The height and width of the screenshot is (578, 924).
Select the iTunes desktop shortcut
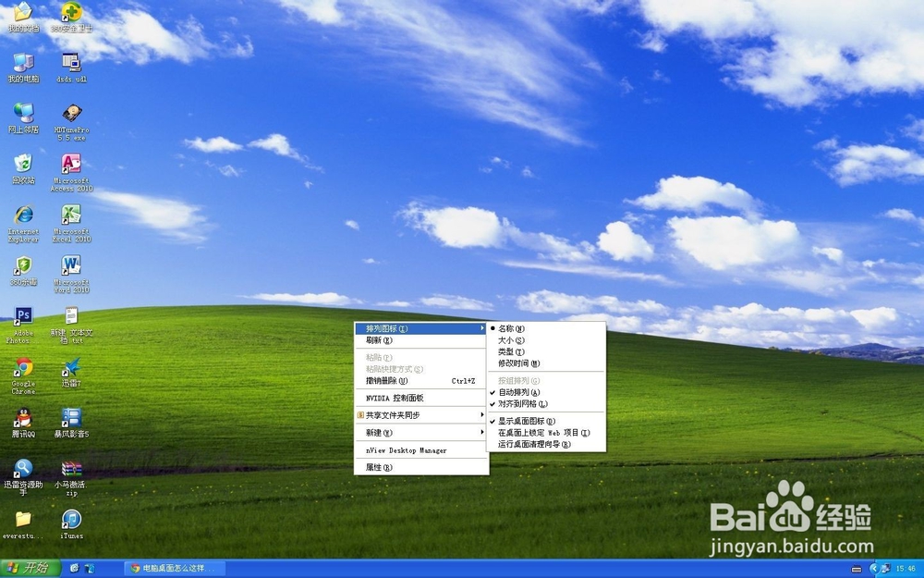[71, 525]
